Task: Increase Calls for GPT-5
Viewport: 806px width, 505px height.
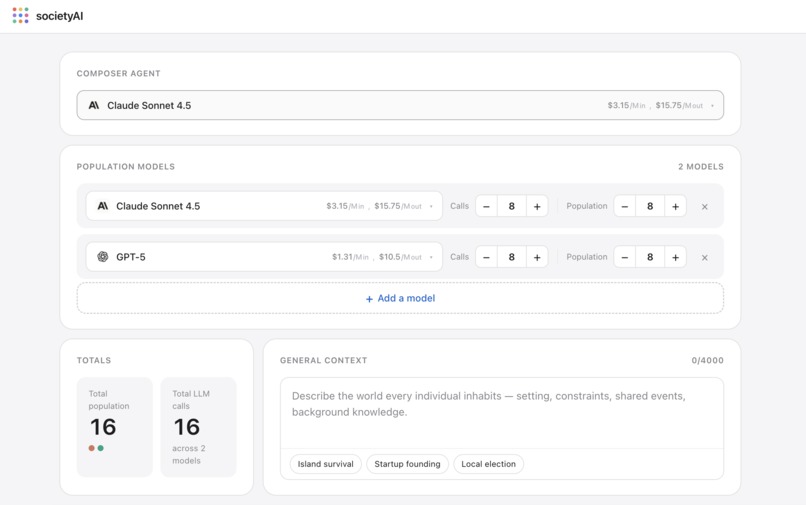Action: (537, 257)
